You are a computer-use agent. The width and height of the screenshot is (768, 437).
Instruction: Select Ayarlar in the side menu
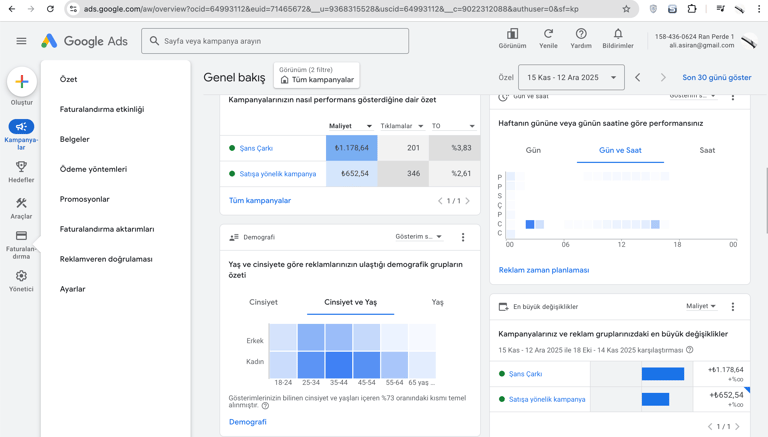72,289
